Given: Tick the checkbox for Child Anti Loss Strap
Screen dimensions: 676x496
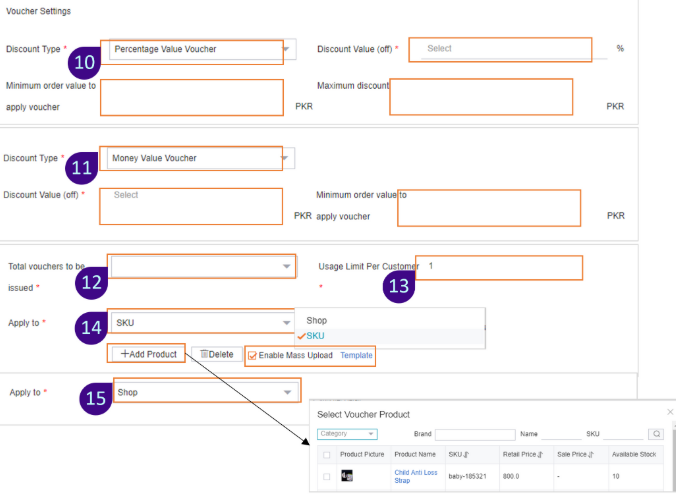Looking at the screenshot, I should pyautogui.click(x=326, y=477).
